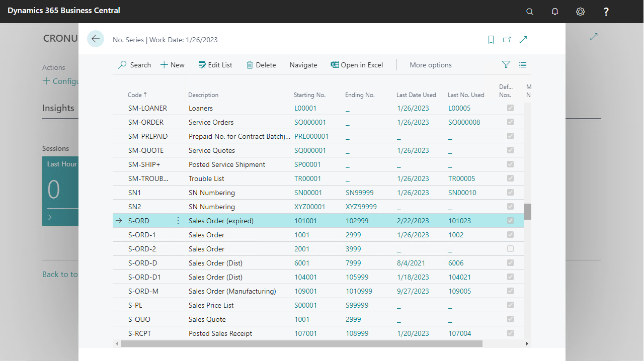The width and height of the screenshot is (644, 362).
Task: Toggle the filter pane funnel icon
Action: pos(506,65)
